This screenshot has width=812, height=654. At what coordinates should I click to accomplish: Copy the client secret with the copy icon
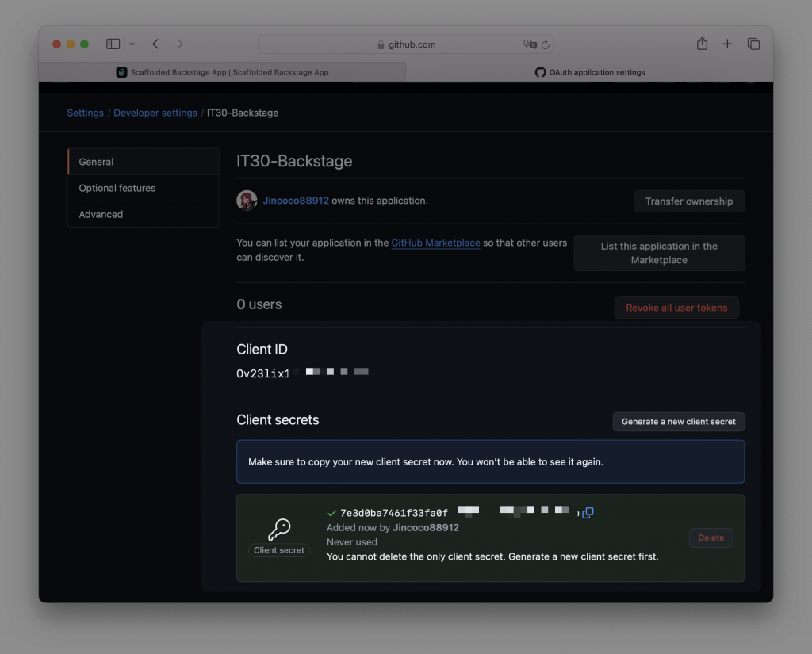pyautogui.click(x=588, y=513)
